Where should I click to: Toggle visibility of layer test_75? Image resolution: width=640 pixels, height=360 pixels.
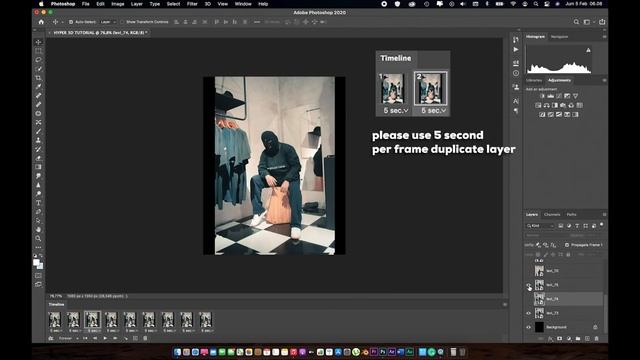pos(529,285)
